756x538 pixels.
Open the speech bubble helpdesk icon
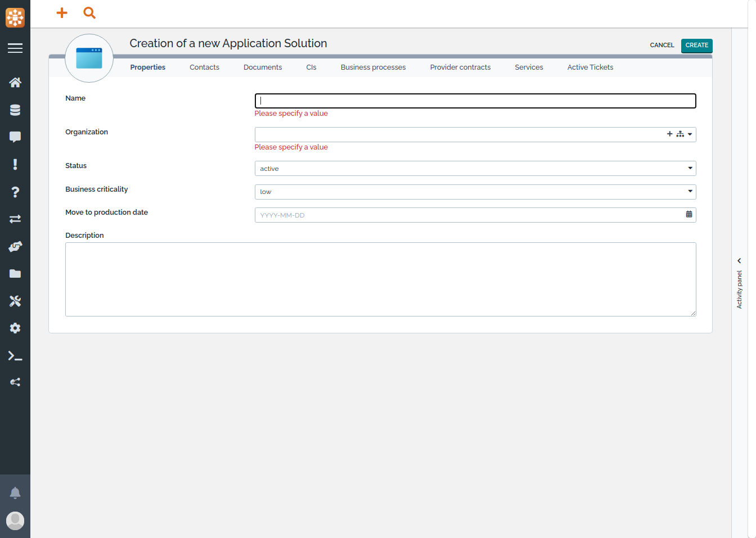tap(15, 137)
